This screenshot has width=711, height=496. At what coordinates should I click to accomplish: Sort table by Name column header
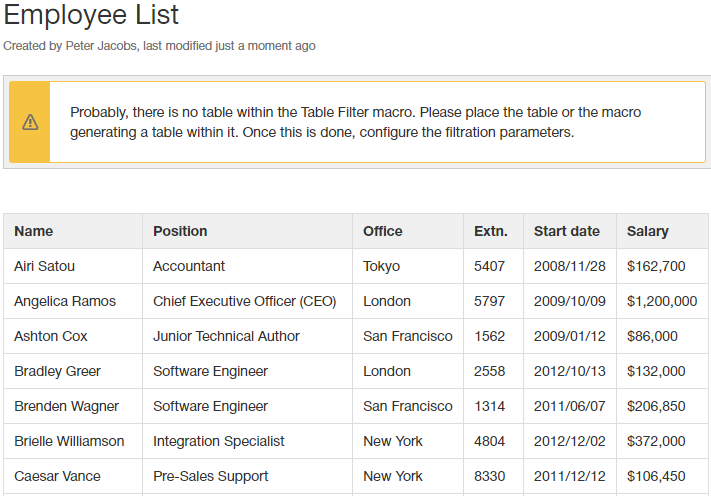(x=34, y=231)
